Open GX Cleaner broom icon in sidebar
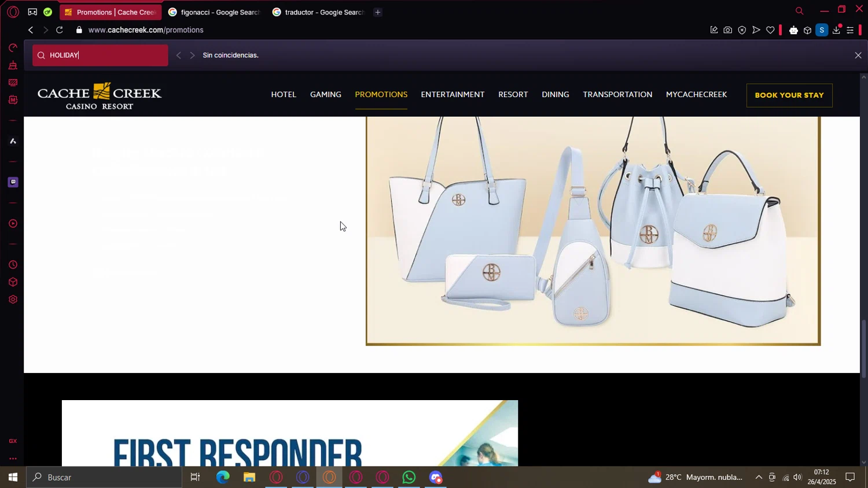The image size is (868, 488). click(13, 65)
